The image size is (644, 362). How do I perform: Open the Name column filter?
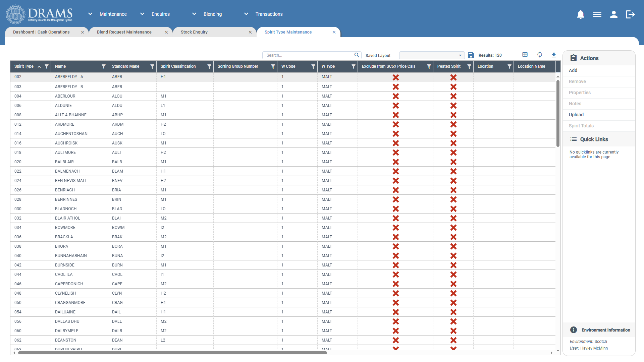coord(104,66)
